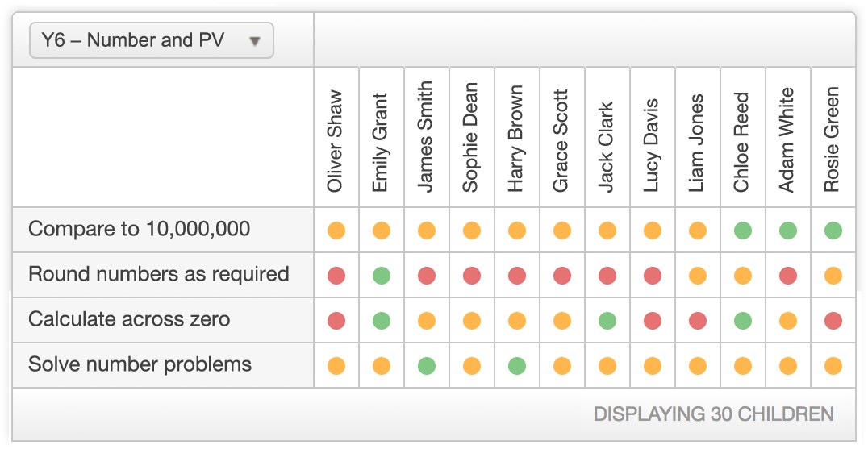Click Harry Brown's Compare to 10,000,000 orange dot

pos(516,230)
